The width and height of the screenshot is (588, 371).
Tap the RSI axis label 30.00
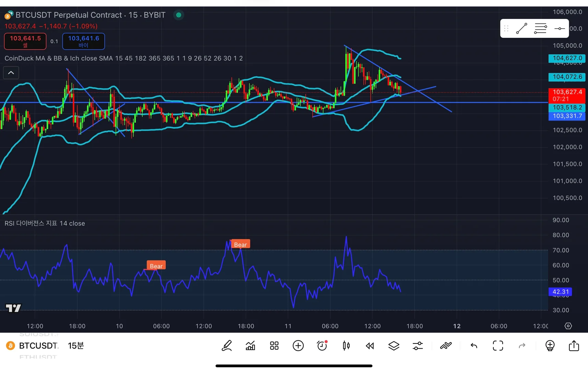(561, 310)
